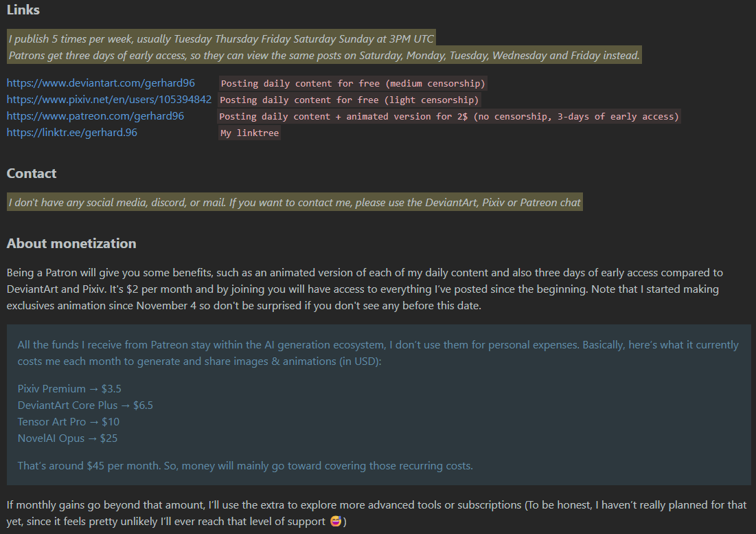
Task: Click the 'That's around $45 per month' line
Action: click(245, 465)
